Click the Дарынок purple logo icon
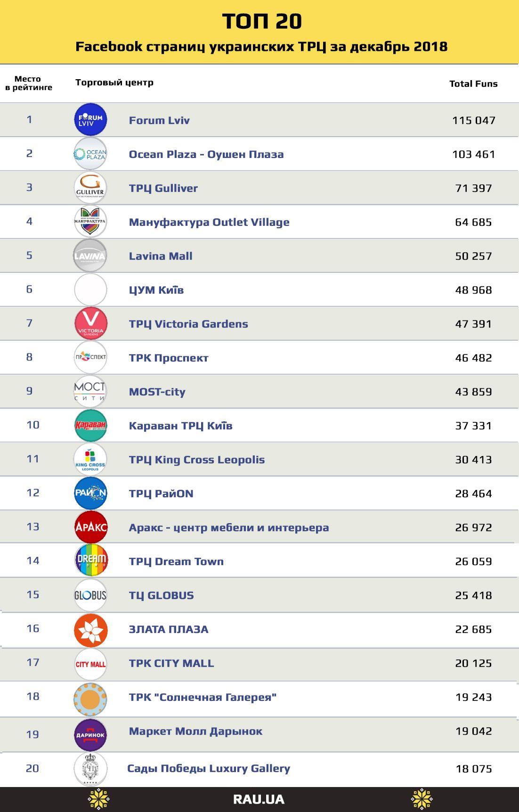The image size is (519, 812). pos(90,734)
